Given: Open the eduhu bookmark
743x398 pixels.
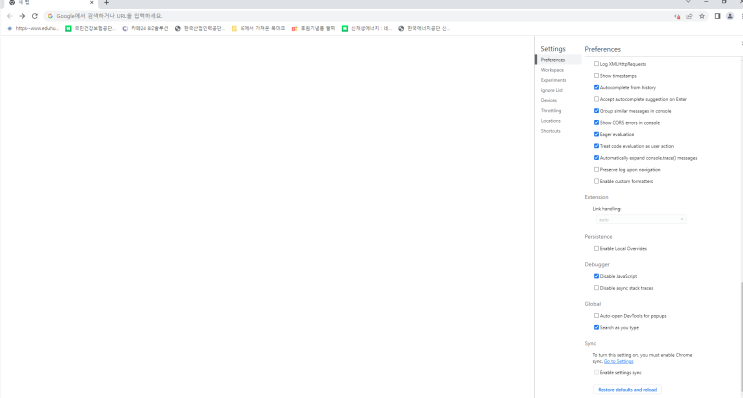Looking at the screenshot, I should coord(33,28).
